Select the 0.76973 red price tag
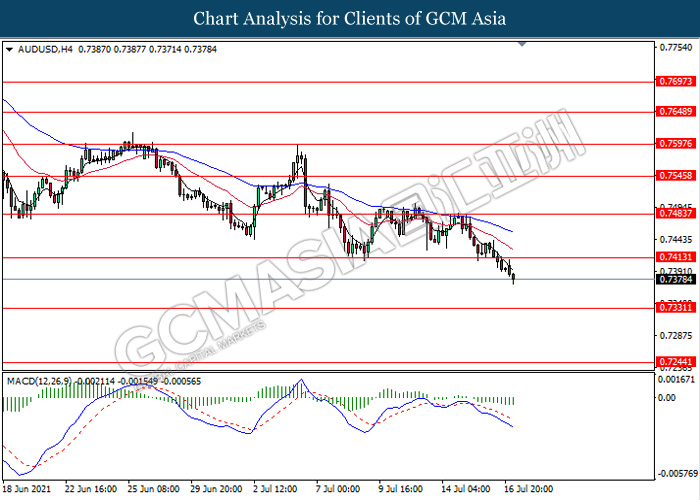The image size is (700, 500). pyautogui.click(x=675, y=82)
